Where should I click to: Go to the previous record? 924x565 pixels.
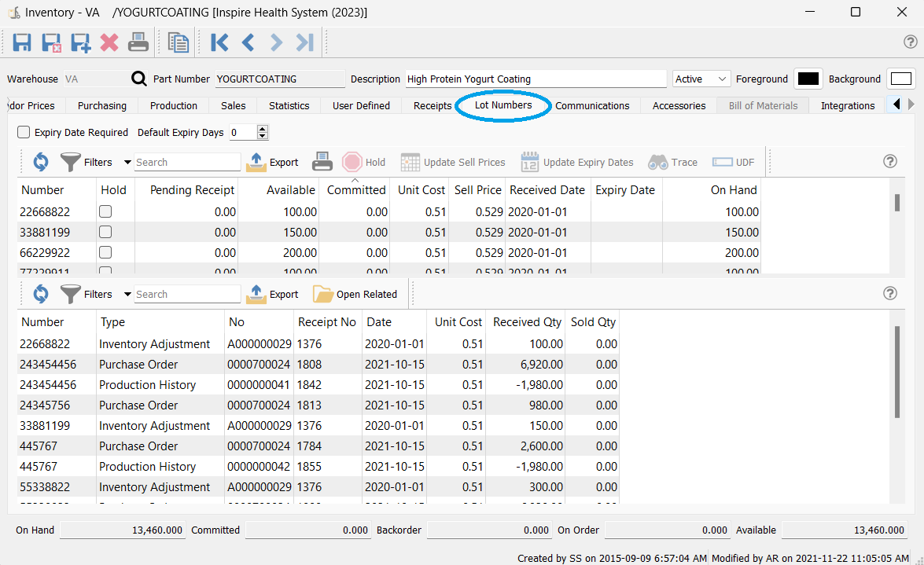(x=248, y=42)
